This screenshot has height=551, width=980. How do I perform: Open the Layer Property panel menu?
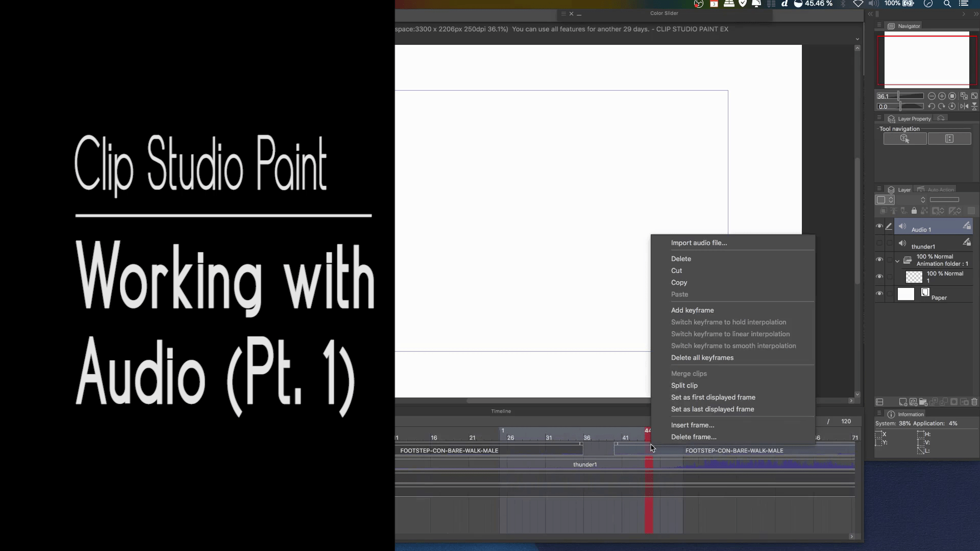tap(879, 118)
